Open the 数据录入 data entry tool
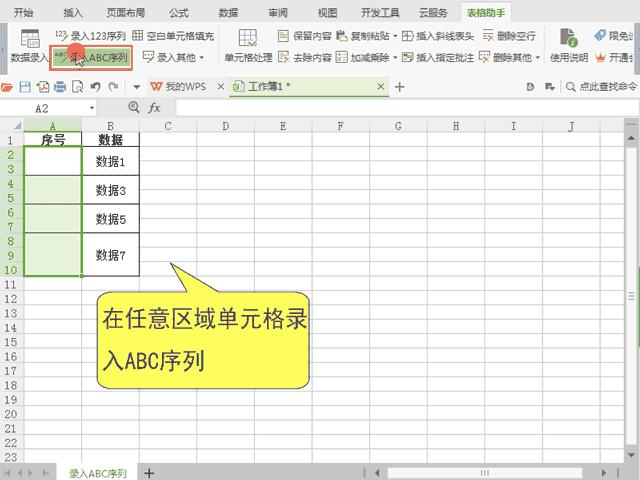 [29, 46]
